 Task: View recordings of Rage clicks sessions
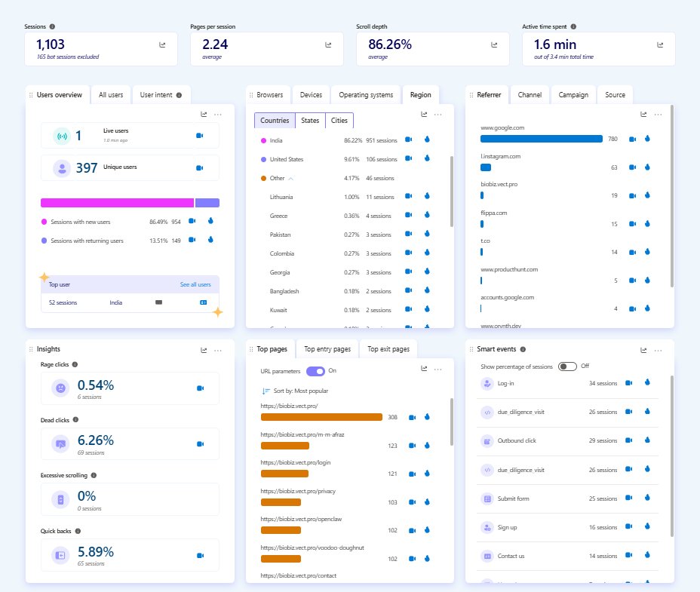click(x=200, y=388)
